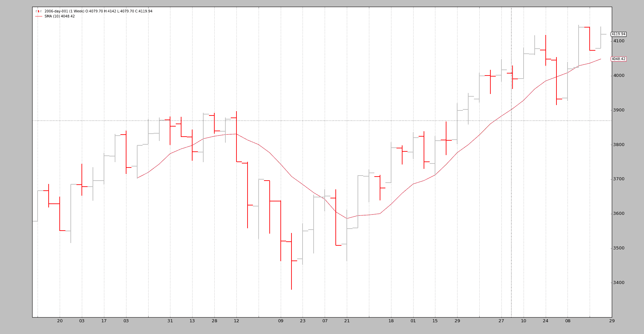Click the 13 date label on x-axis
This screenshot has width=644, height=334.
click(192, 321)
